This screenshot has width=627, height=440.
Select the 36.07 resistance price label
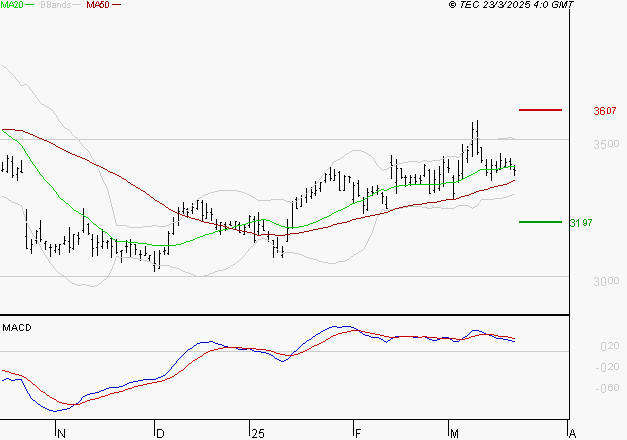coord(604,111)
